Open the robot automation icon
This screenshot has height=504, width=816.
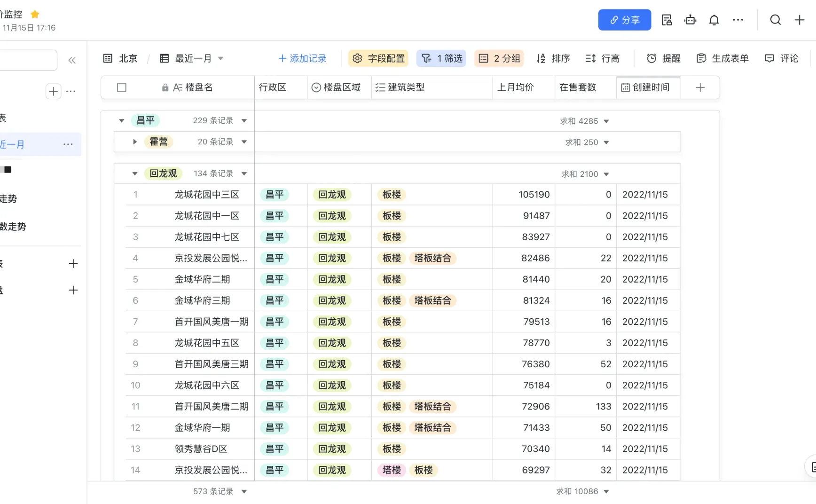coord(690,20)
